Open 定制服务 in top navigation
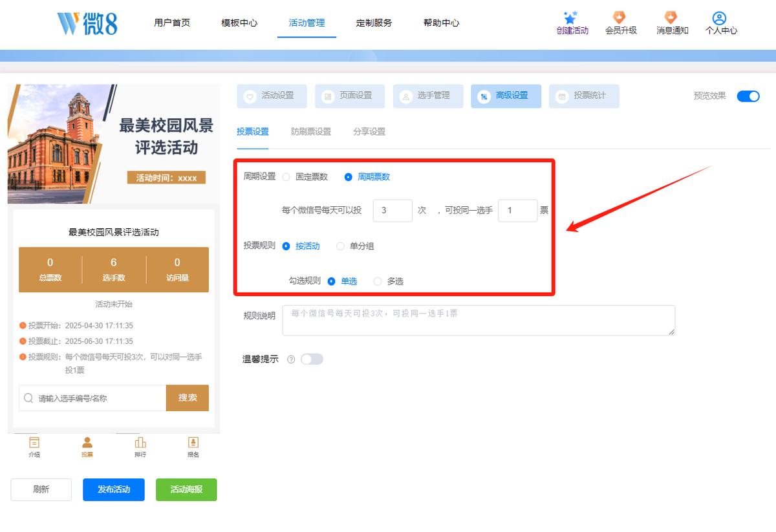This screenshot has width=776, height=532. pyautogui.click(x=374, y=23)
